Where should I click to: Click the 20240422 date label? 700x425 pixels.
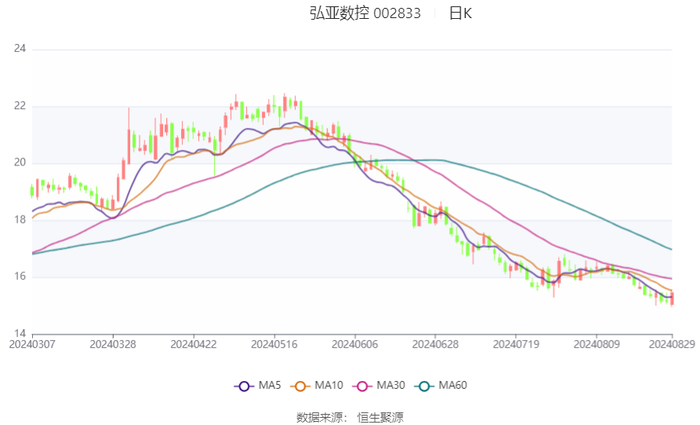[x=193, y=343]
